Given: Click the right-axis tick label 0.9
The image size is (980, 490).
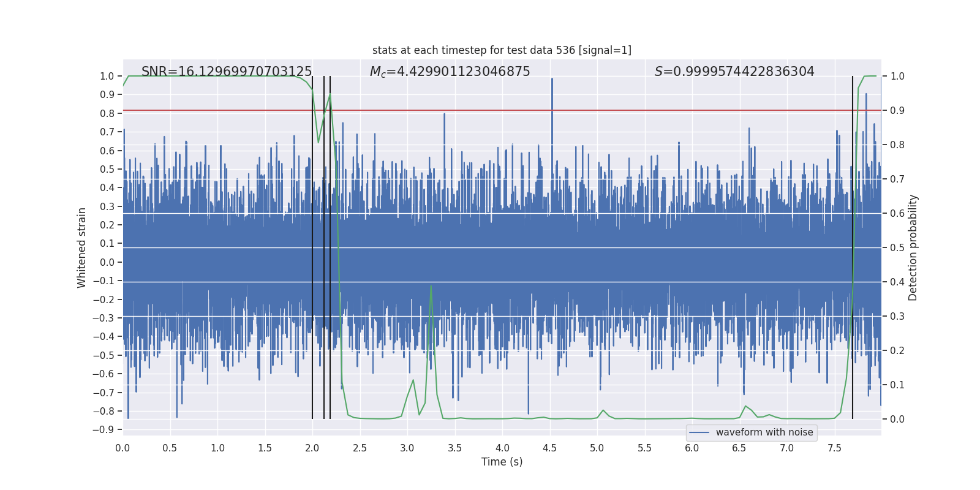Looking at the screenshot, I should tap(897, 111).
